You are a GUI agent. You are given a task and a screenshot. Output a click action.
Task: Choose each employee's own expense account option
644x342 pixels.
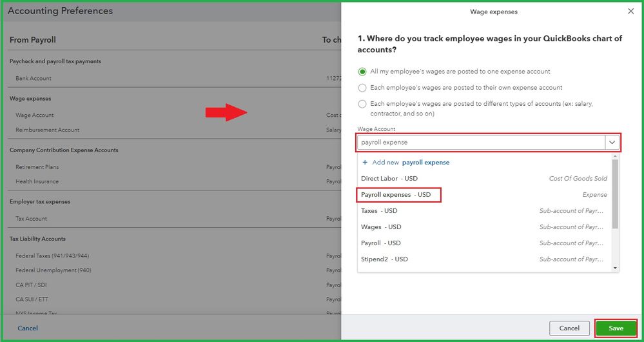pos(362,88)
